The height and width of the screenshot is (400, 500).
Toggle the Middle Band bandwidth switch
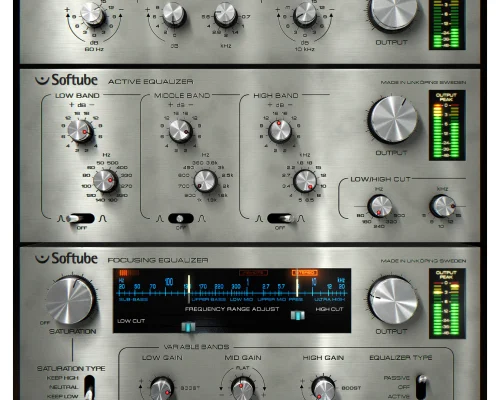[x=181, y=219]
